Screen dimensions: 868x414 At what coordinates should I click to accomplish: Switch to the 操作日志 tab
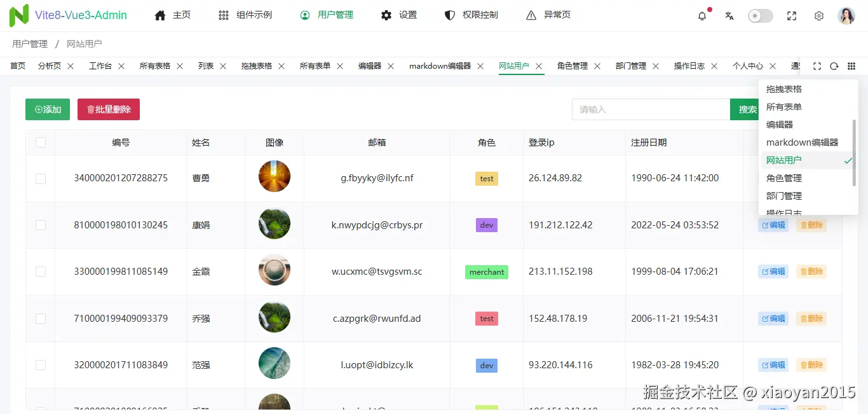point(689,66)
